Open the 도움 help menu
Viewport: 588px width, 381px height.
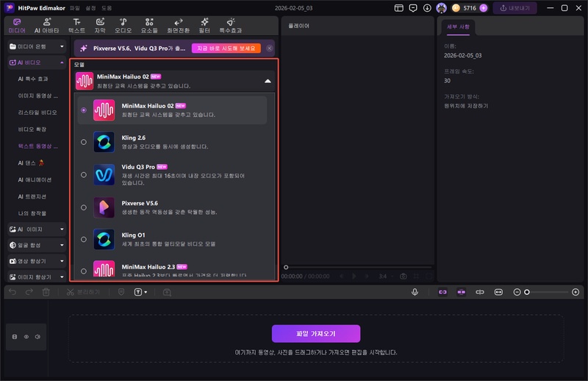[107, 8]
